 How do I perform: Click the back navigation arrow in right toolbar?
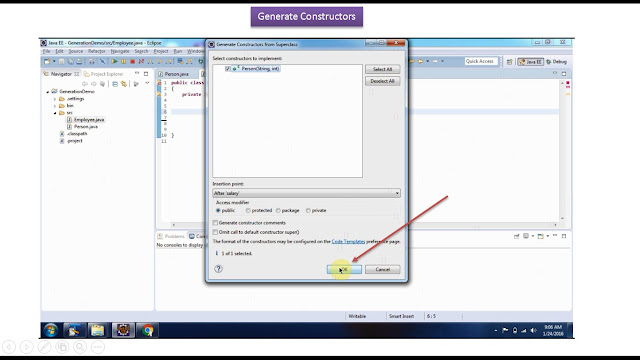point(420,61)
